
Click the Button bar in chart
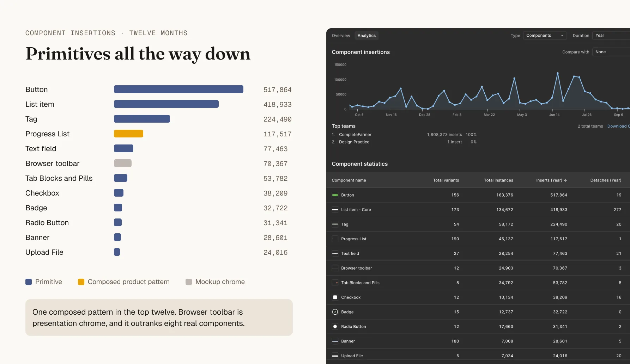(x=178, y=89)
